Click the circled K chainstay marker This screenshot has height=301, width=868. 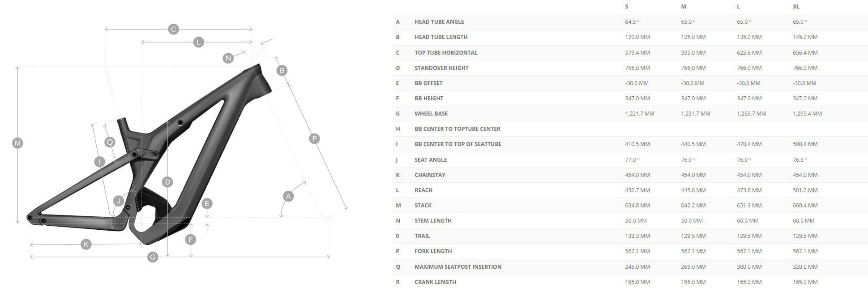click(x=86, y=244)
